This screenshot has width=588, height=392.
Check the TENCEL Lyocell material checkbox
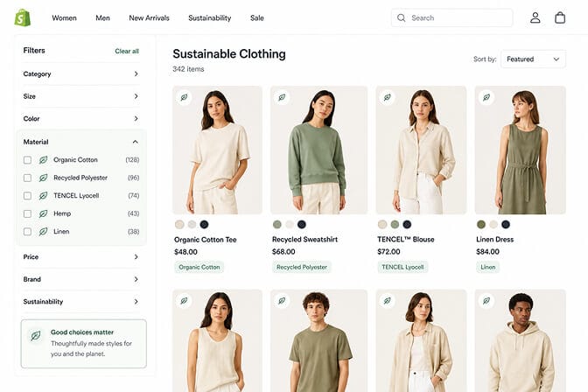[27, 196]
